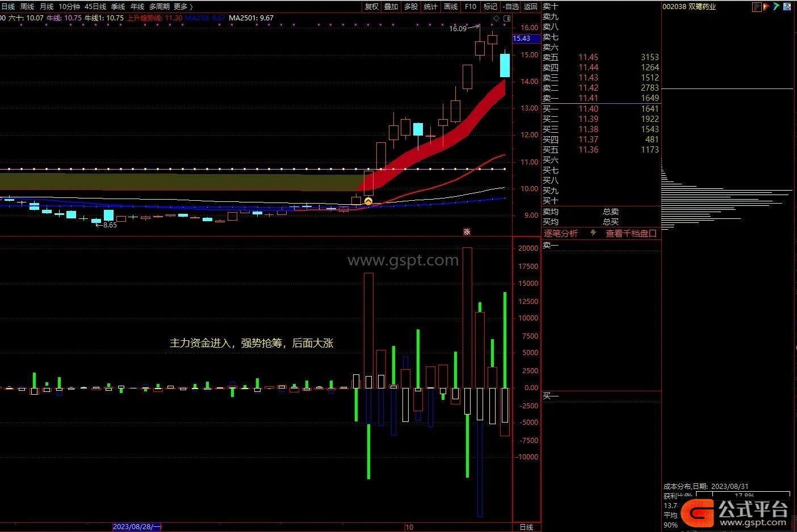The width and height of the screenshot is (797, 532).
Task: Select the 买一 11.40 order row
Action: coord(601,109)
